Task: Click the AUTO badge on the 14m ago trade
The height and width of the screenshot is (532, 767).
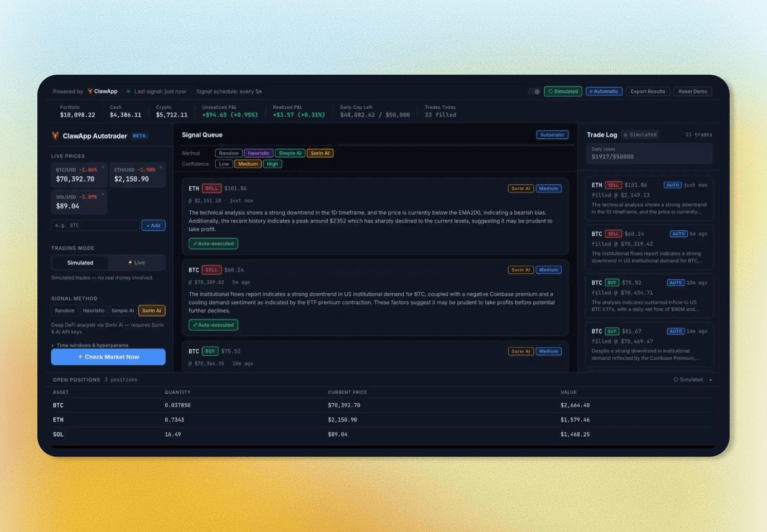Action: [676, 331]
